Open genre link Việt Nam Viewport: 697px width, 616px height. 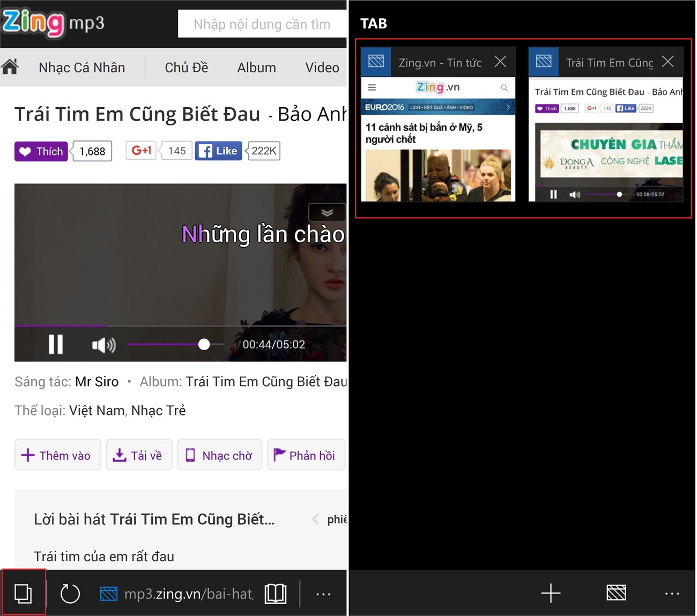97,411
